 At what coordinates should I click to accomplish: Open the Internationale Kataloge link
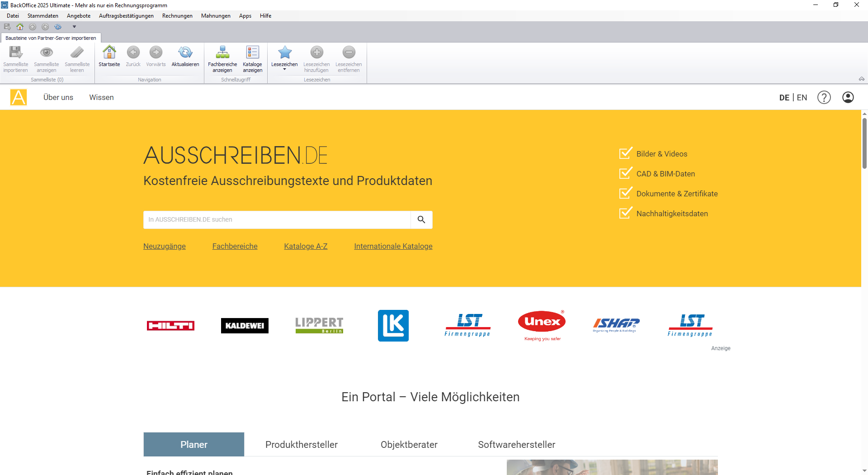[393, 246]
